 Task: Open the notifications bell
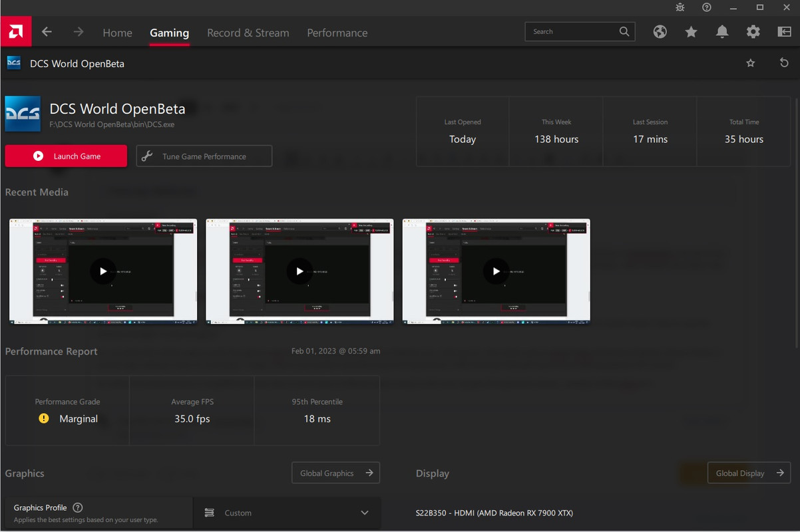tap(722, 31)
